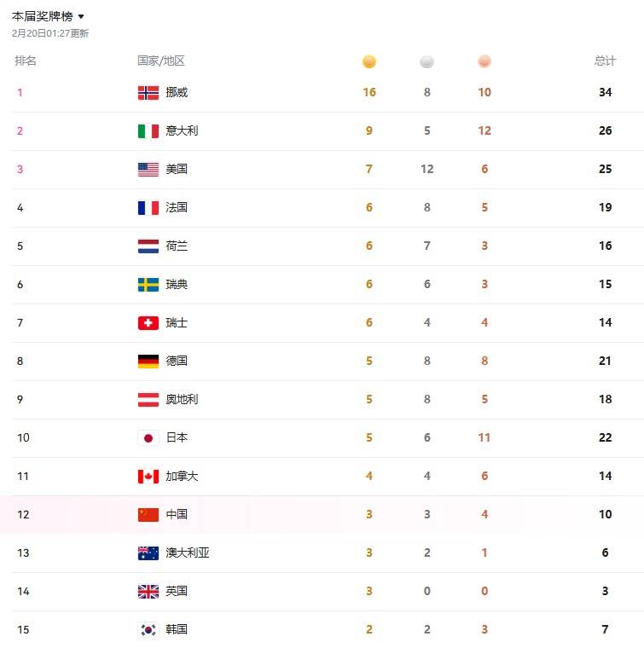This screenshot has height=648, width=644.
Task: Click Norway's flag icon
Action: coord(148,92)
